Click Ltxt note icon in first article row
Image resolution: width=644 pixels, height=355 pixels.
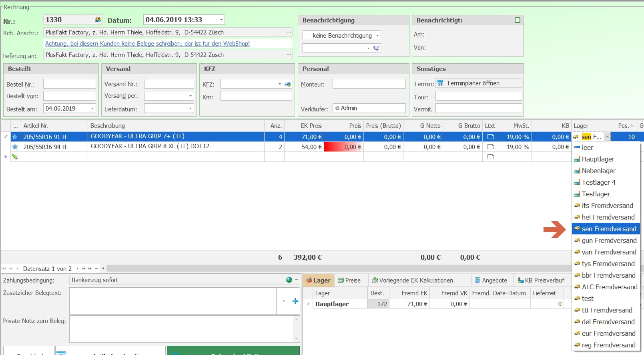coord(490,137)
